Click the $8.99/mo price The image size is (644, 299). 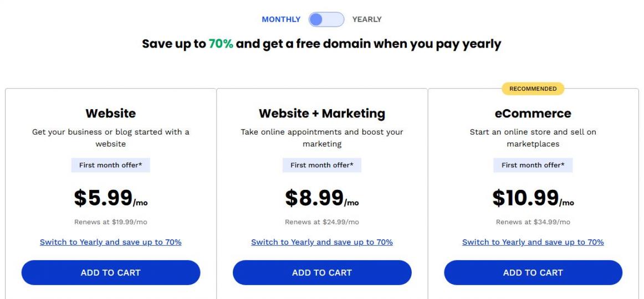322,198
